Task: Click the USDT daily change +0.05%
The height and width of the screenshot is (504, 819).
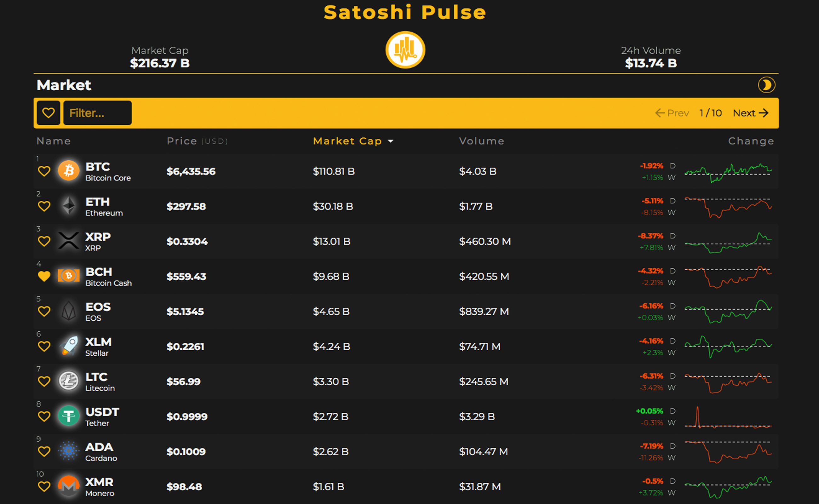Action: coord(649,411)
